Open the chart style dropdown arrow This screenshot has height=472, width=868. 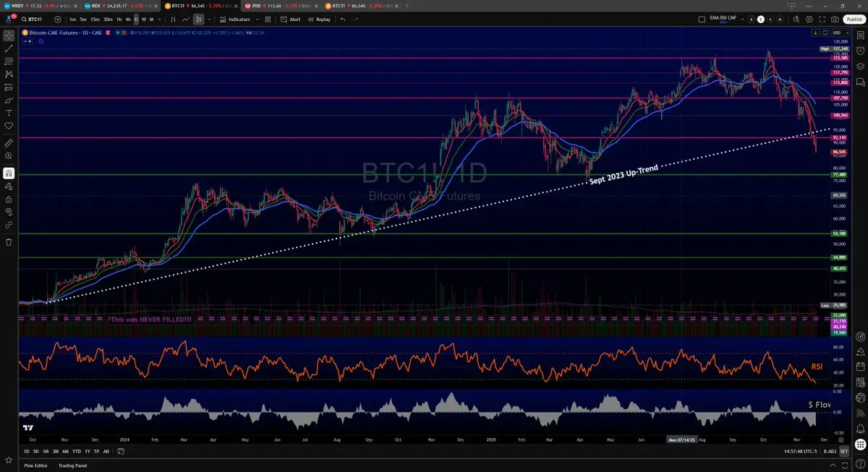pos(209,20)
